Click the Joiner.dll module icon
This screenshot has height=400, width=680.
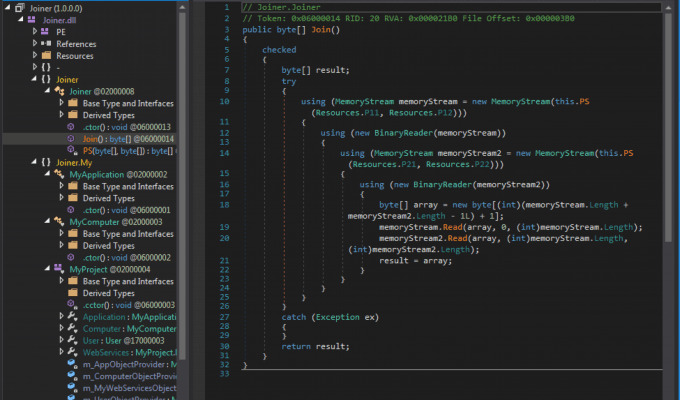click(x=33, y=19)
